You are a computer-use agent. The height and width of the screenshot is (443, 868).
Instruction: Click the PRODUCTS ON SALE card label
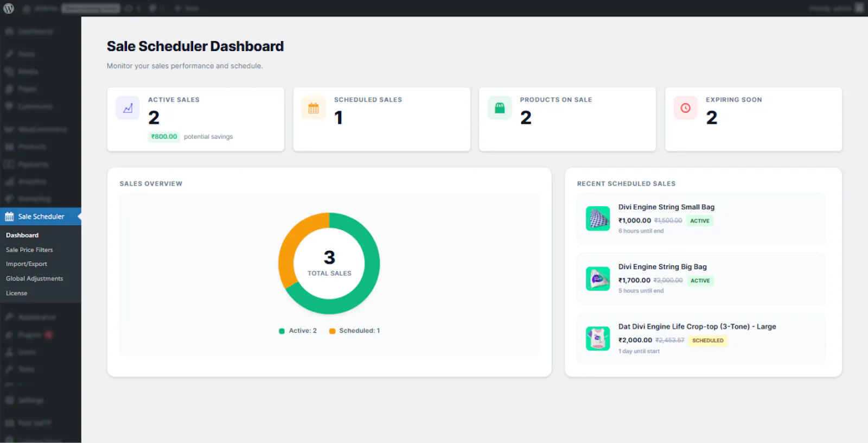coord(556,100)
